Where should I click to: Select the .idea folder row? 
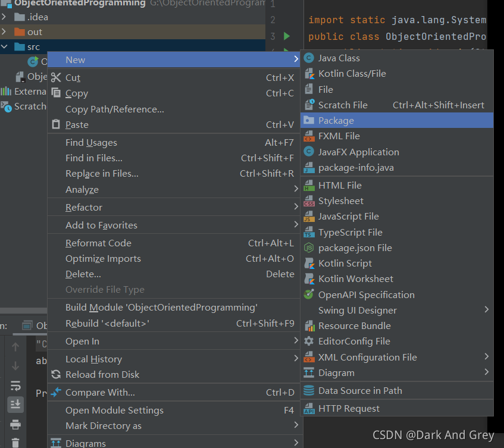point(133,17)
